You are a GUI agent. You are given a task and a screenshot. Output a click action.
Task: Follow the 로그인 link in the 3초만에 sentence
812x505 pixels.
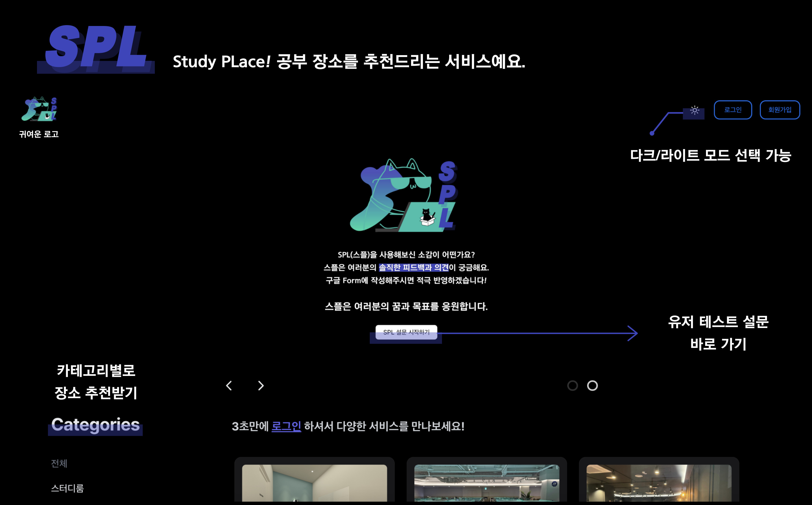(x=286, y=426)
